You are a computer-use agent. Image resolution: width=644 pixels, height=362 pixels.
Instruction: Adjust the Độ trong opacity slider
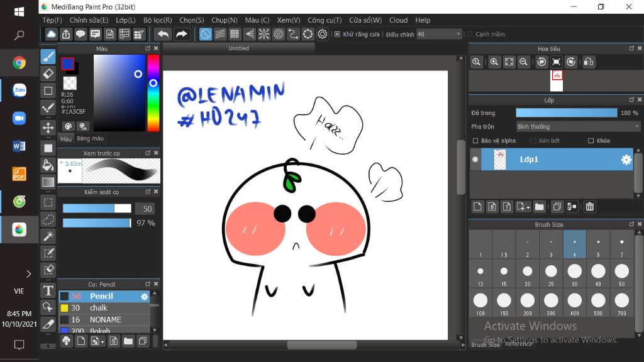567,113
